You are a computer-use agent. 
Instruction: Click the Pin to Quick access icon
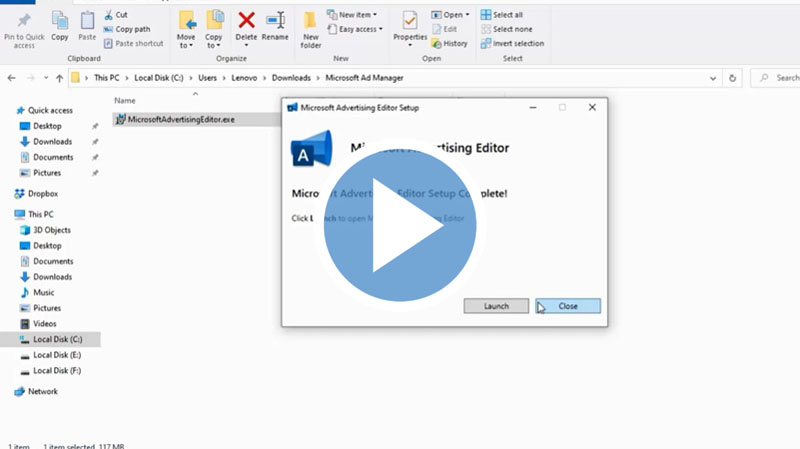pyautogui.click(x=24, y=21)
